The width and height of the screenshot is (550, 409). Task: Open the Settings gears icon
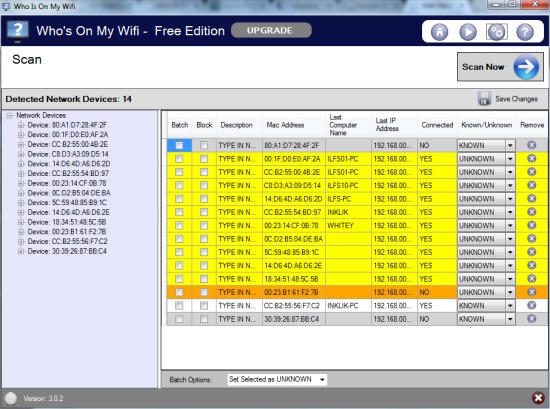click(496, 32)
